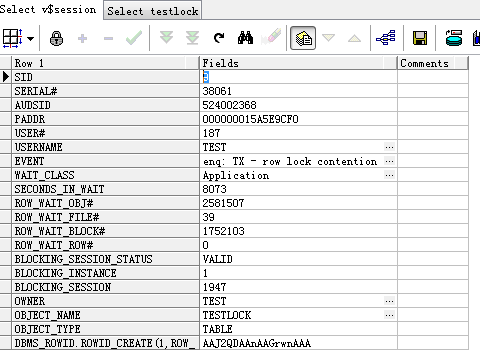Image resolution: width=480 pixels, height=362 pixels.
Task: Select the ROW_WAIT_FILE# value 39
Action: coord(209,217)
